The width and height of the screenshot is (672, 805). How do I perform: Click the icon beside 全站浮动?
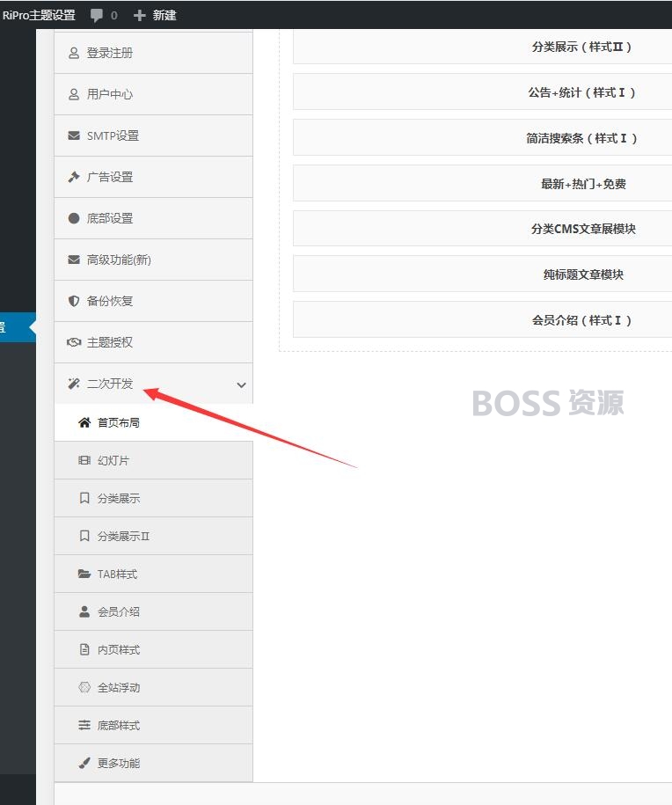pos(84,687)
